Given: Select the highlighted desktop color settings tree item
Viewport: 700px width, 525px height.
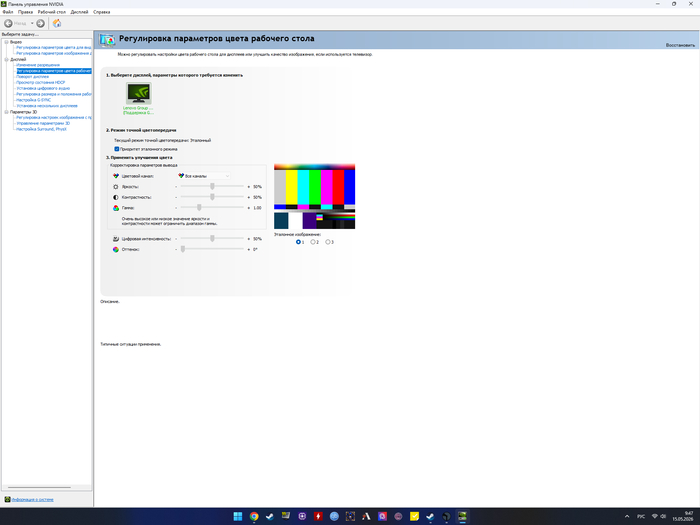Looking at the screenshot, I should click(54, 71).
